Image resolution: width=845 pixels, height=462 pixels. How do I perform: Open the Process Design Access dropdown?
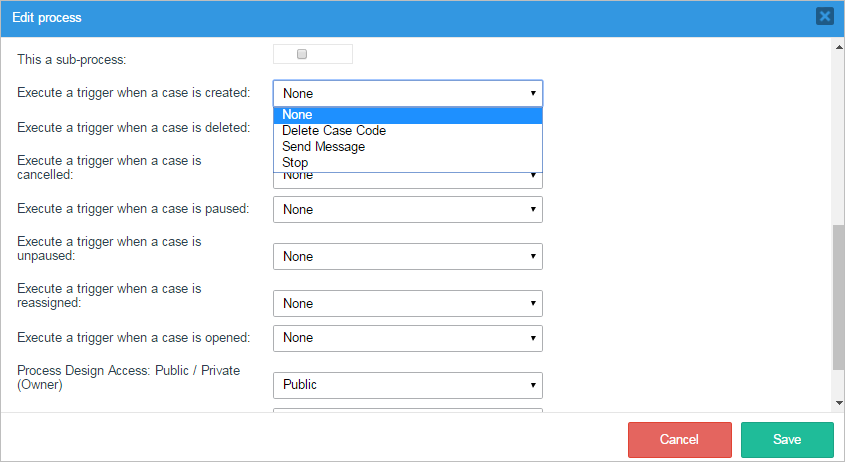tap(407, 385)
